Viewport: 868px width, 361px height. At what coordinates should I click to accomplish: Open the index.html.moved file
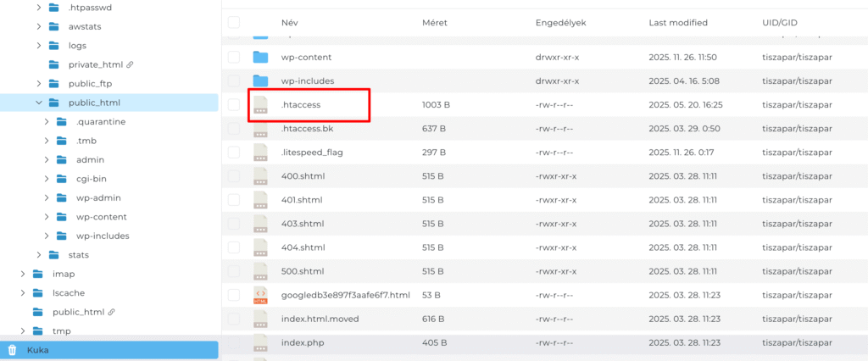click(x=318, y=319)
